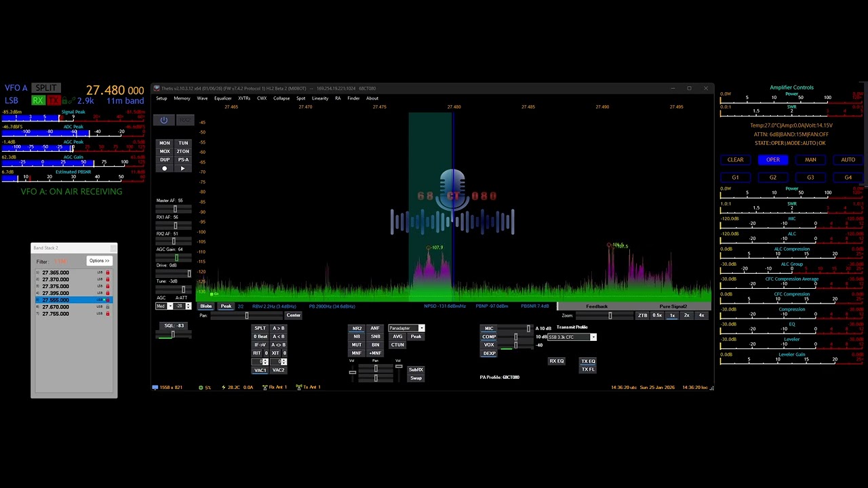Click the unlocked padlock on the 27.670.000 row
Screen dimensions: 868x488
[107, 307]
